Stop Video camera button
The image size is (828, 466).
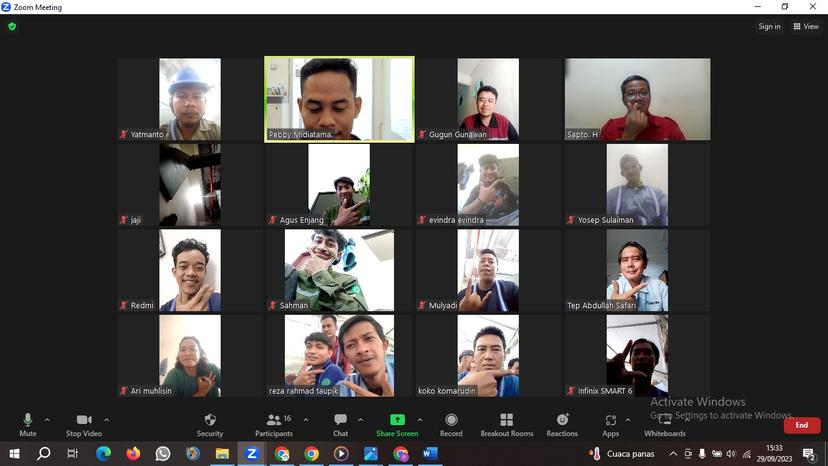pyautogui.click(x=83, y=425)
